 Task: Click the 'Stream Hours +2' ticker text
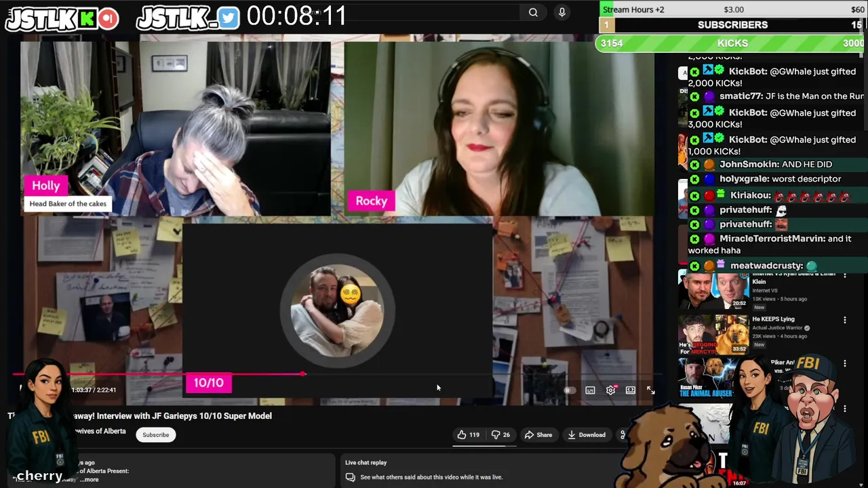[x=633, y=9]
